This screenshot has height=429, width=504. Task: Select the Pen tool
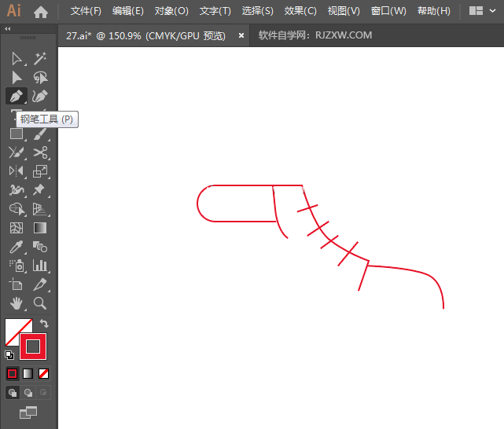(x=17, y=96)
